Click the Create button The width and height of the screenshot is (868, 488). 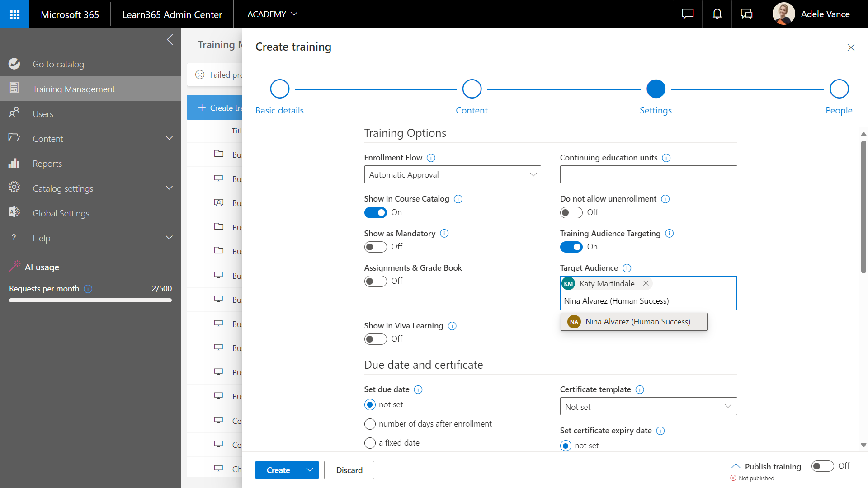tap(278, 470)
